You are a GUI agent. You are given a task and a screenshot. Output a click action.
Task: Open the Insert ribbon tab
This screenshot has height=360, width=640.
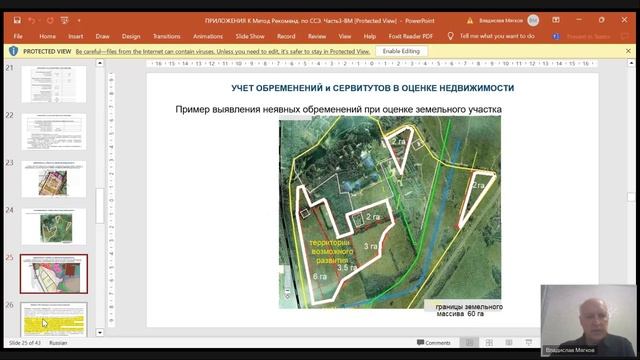[76, 36]
